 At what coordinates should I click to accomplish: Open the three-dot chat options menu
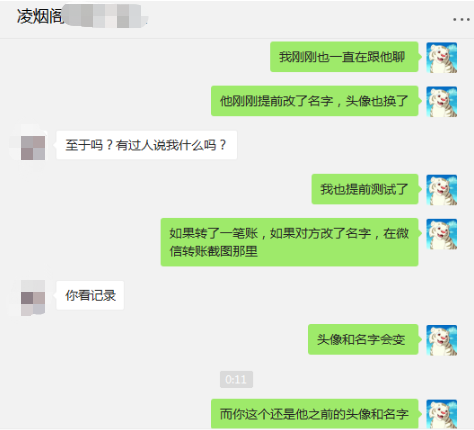[x=461, y=20]
